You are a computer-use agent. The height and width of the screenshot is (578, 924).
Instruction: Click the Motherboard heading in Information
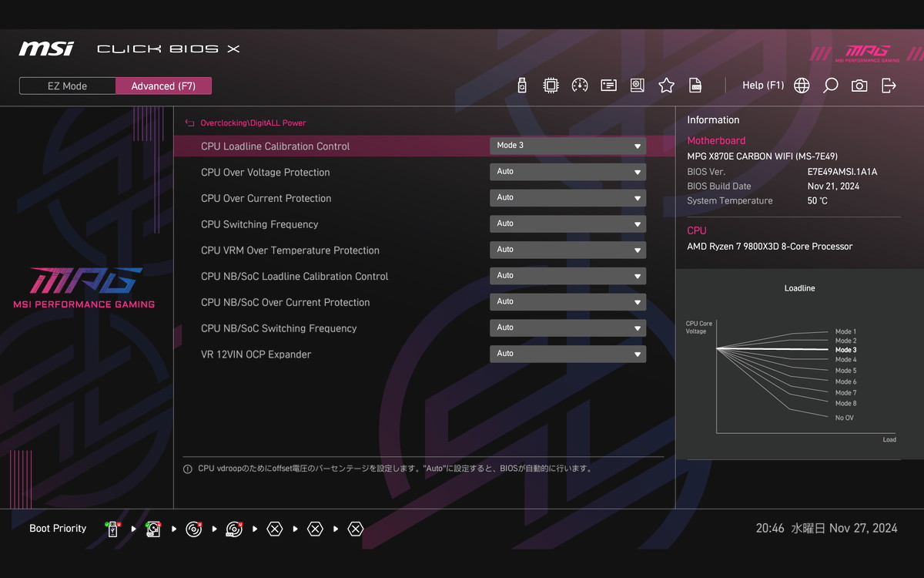coord(716,141)
